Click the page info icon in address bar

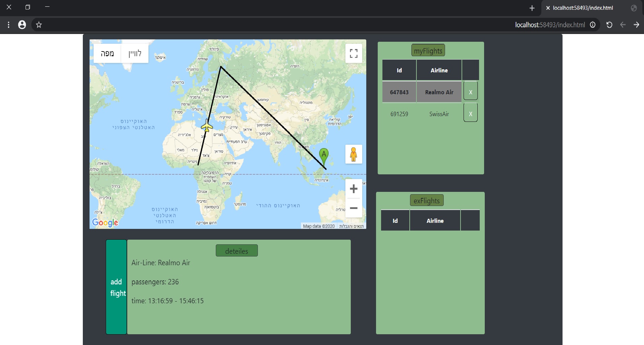point(593,25)
